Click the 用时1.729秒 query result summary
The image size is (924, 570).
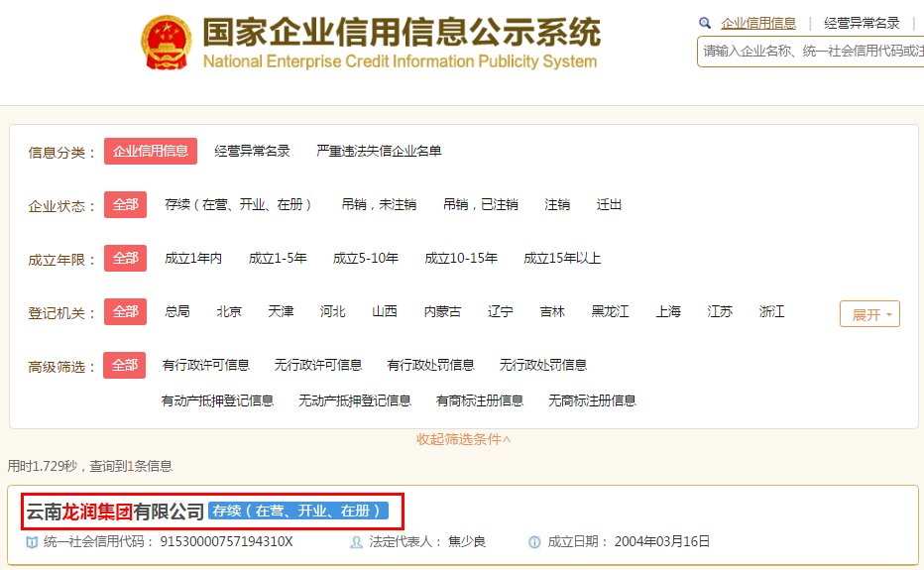pos(89,466)
